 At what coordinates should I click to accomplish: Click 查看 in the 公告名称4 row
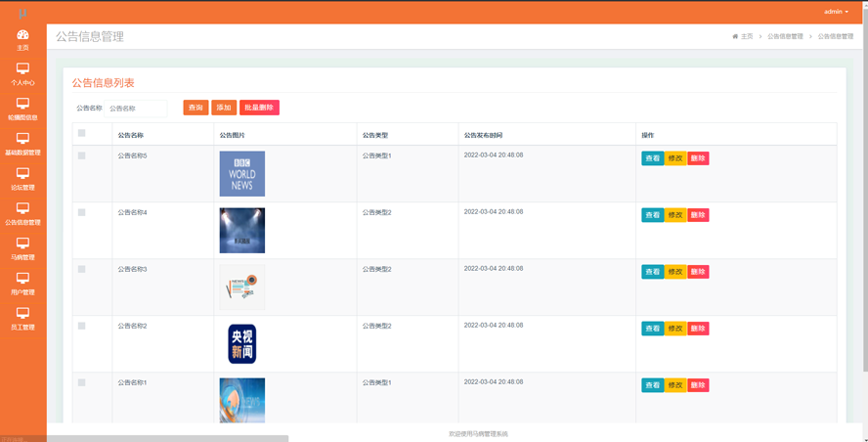tap(653, 215)
